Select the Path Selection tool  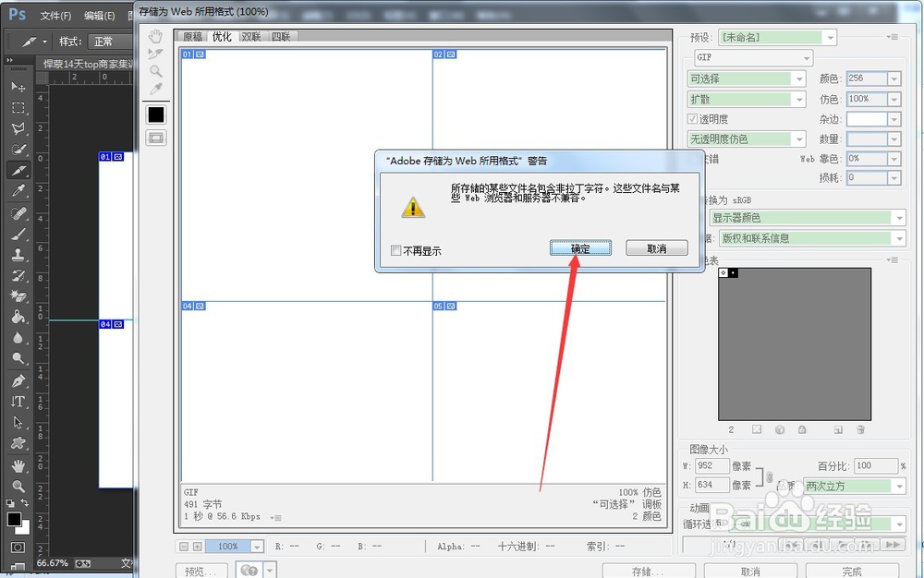(x=18, y=422)
